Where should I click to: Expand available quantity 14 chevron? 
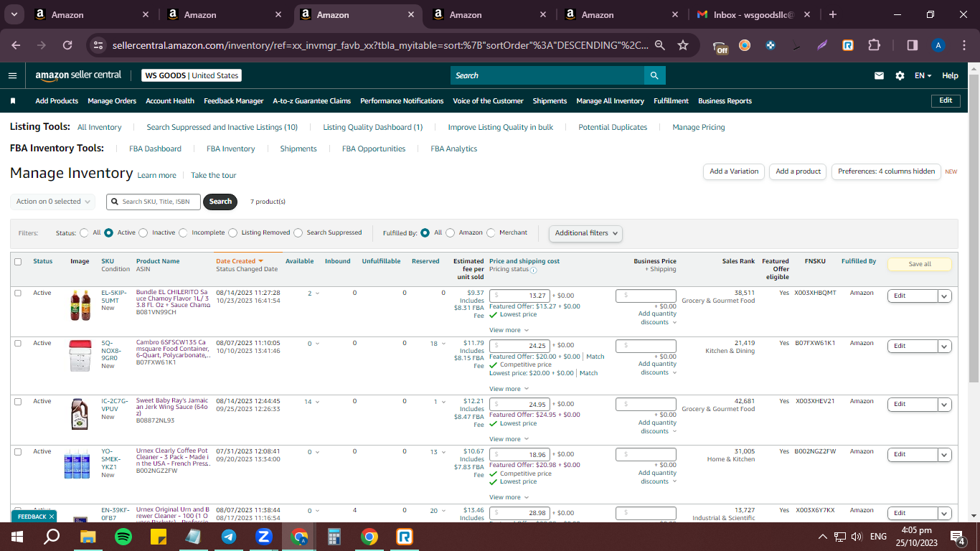pyautogui.click(x=316, y=402)
